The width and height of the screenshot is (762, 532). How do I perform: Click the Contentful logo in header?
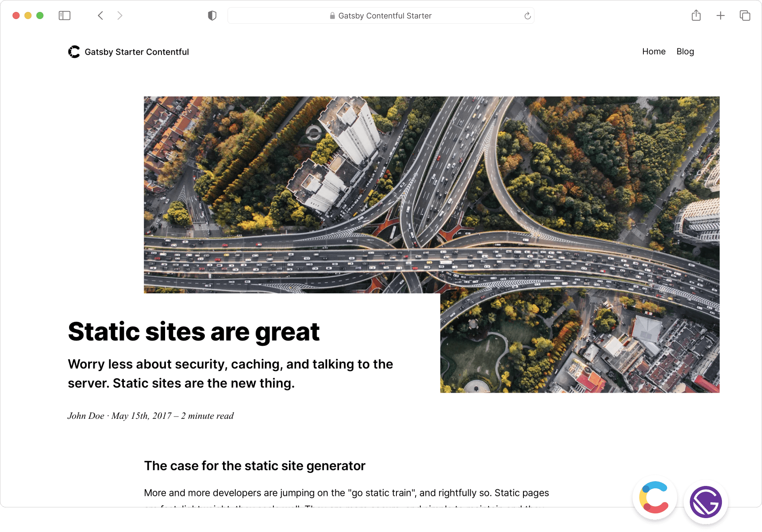[74, 52]
